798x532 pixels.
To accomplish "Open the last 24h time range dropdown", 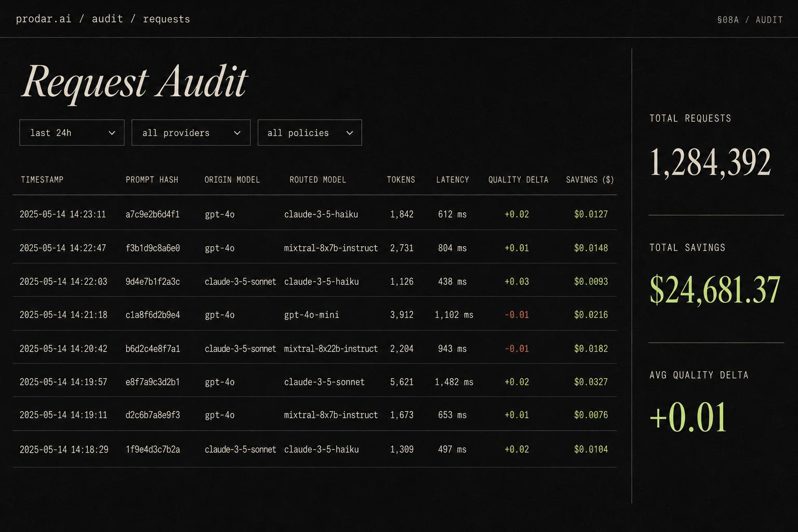I will point(72,132).
